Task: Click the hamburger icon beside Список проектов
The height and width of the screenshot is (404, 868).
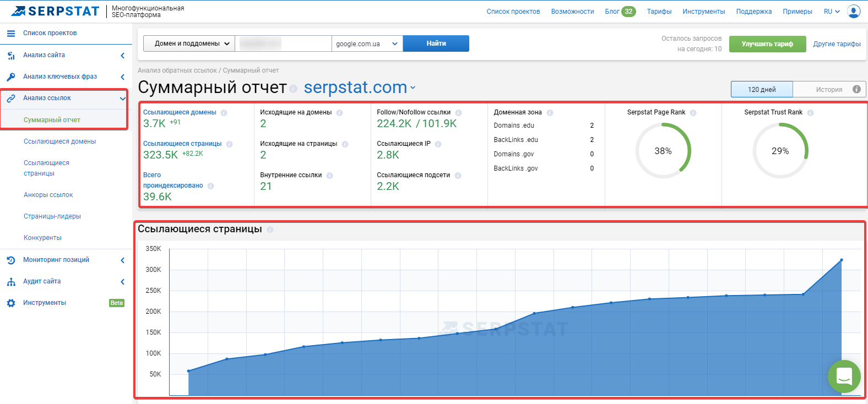Action: [11, 33]
